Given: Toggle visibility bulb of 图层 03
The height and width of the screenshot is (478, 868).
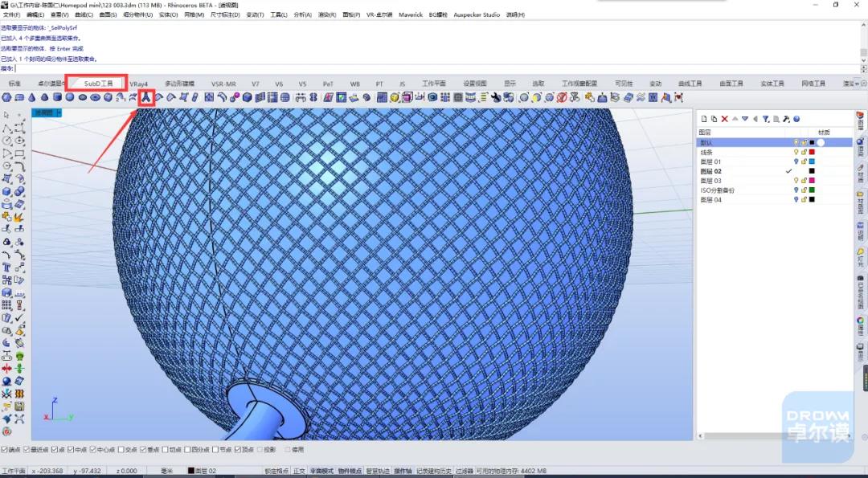Looking at the screenshot, I should [796, 181].
